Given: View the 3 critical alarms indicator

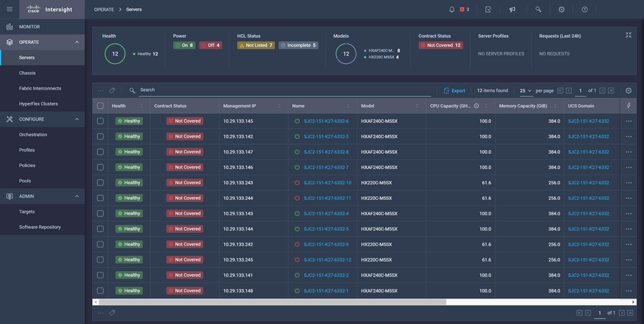Looking at the screenshot, I should point(464,9).
